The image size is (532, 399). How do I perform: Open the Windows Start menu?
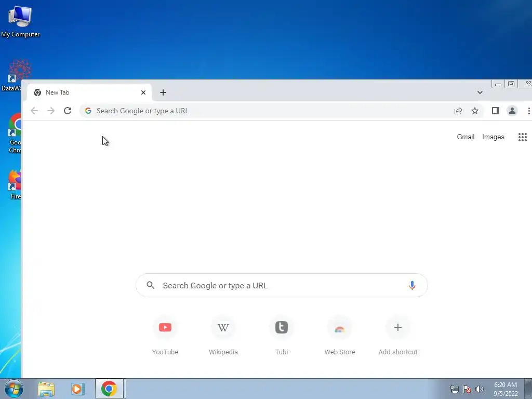[x=14, y=389]
